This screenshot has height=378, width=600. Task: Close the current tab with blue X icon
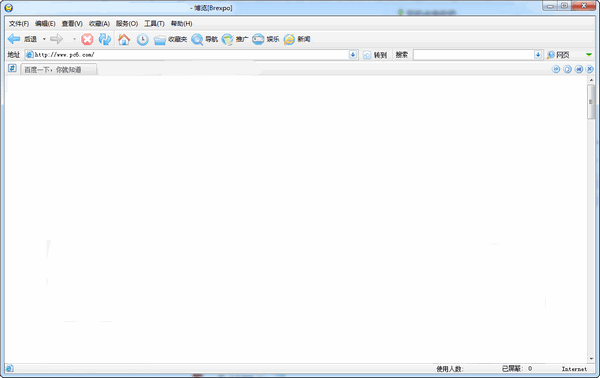click(x=590, y=69)
